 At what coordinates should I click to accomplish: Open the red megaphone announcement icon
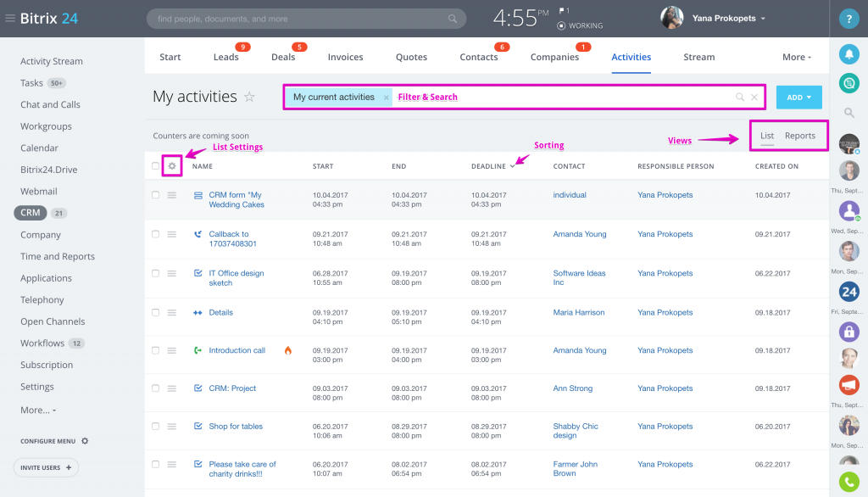click(x=849, y=385)
